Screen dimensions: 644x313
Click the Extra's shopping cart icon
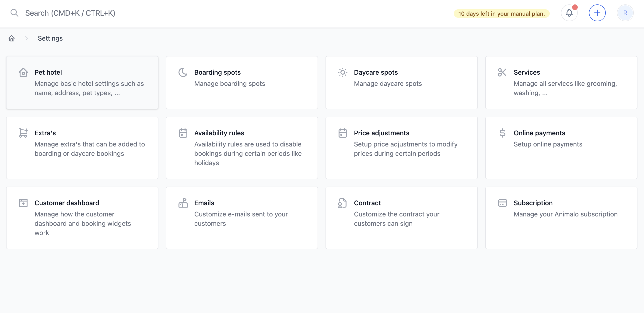click(x=23, y=133)
